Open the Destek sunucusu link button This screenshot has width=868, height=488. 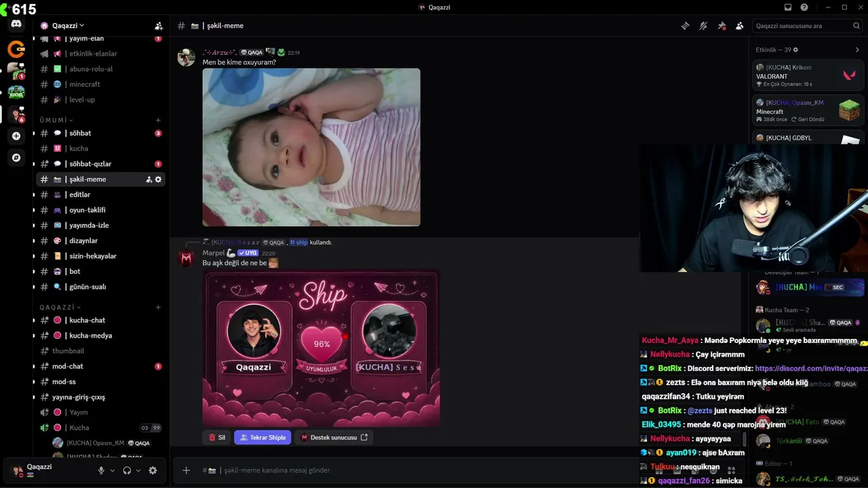[x=334, y=438]
